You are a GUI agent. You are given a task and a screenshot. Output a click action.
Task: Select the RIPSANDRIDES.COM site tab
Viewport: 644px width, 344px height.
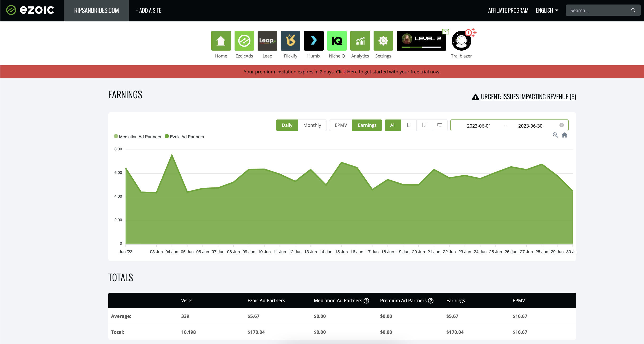(x=96, y=10)
